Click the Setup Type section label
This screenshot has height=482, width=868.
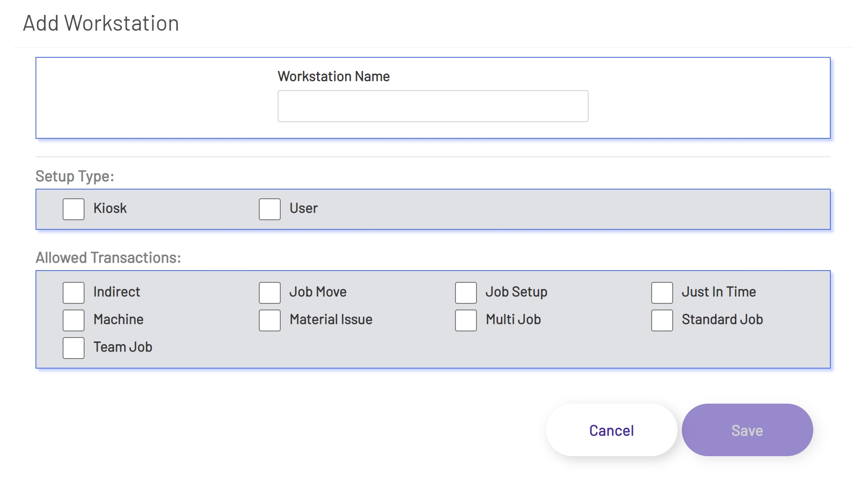74,176
